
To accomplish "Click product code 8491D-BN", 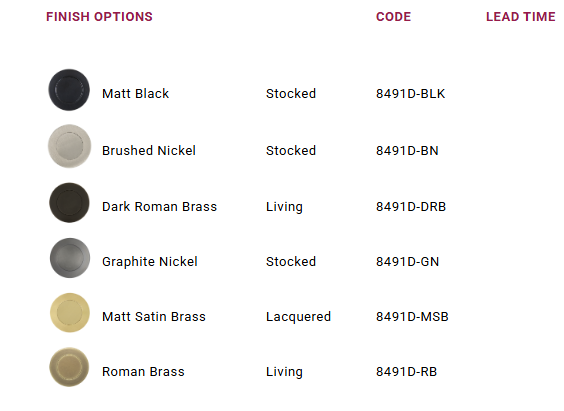I will coord(407,150).
